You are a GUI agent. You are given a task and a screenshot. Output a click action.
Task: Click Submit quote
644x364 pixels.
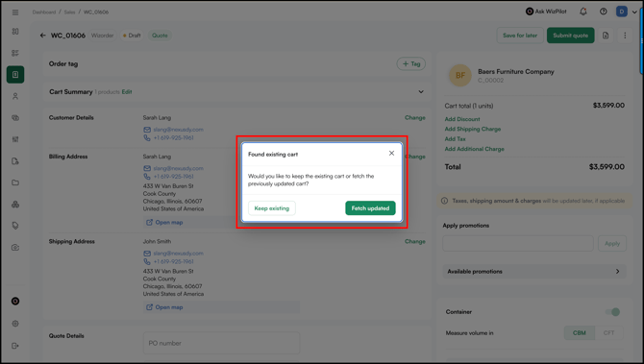tap(571, 36)
